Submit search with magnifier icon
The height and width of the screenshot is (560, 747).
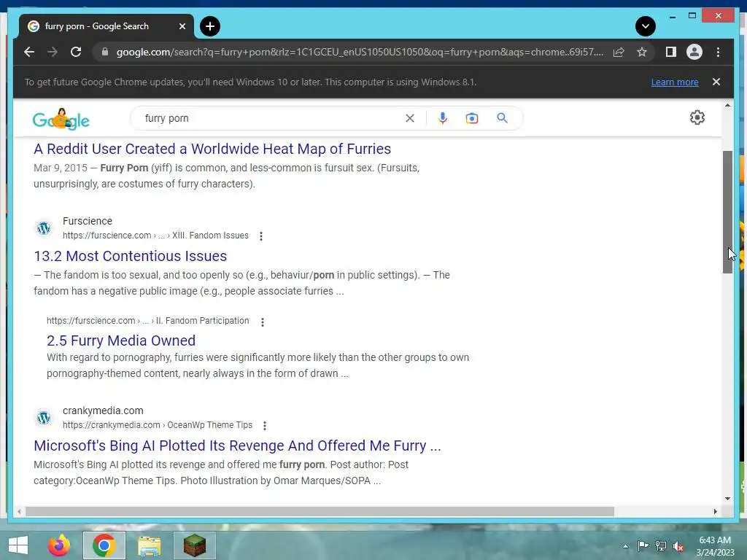(502, 118)
